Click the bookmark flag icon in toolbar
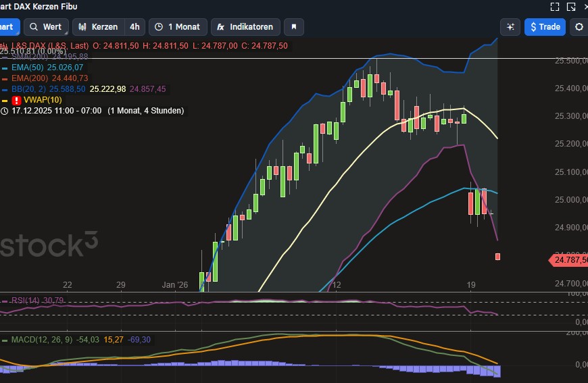 click(x=294, y=27)
